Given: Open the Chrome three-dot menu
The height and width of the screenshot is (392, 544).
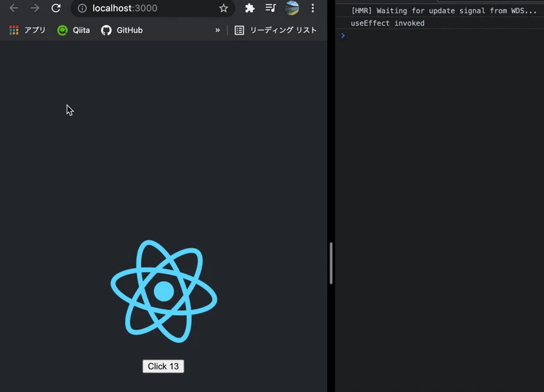Looking at the screenshot, I should pos(313,8).
